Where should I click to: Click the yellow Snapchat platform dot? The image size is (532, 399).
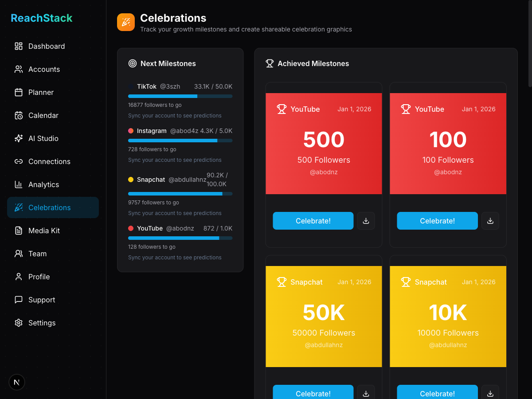(x=131, y=179)
